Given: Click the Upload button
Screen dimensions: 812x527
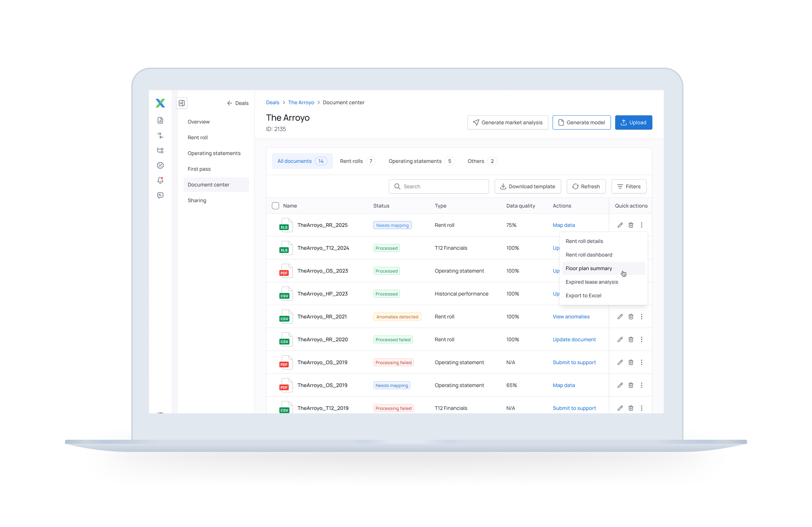Looking at the screenshot, I should [633, 122].
